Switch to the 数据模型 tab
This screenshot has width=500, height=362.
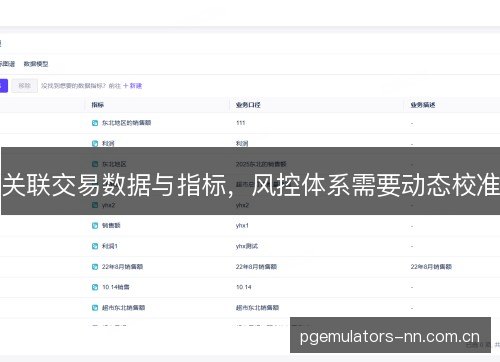click(36, 64)
